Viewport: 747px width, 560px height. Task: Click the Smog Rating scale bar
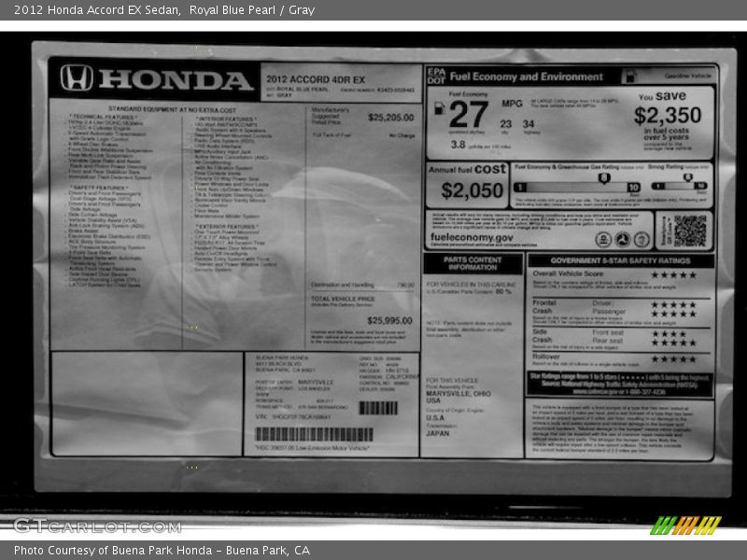click(x=676, y=188)
